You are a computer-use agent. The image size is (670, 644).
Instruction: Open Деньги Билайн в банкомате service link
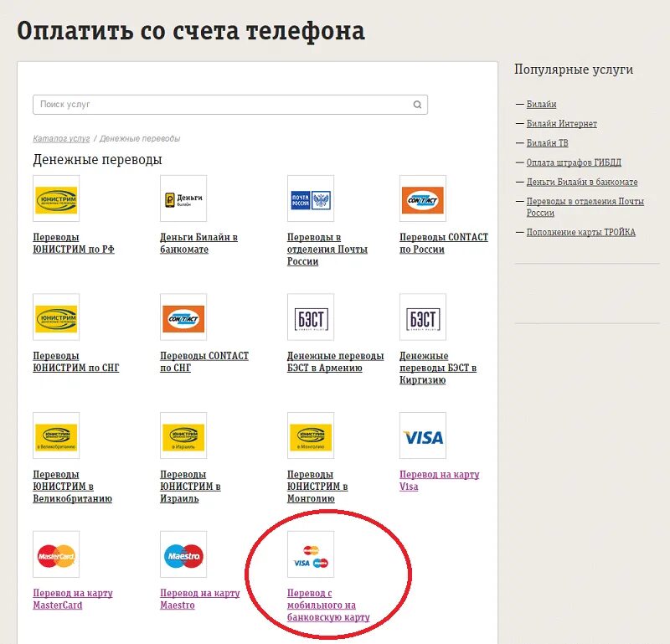pos(198,243)
